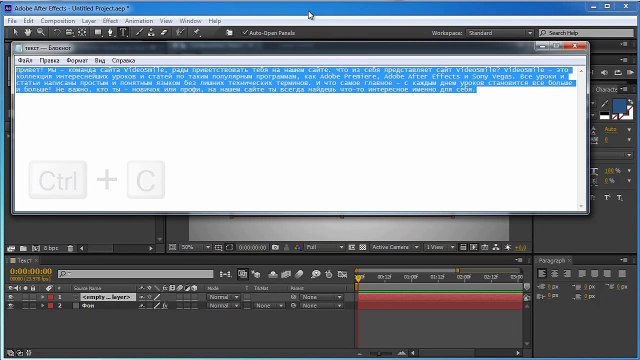Take snapshot with camera icon
This screenshot has height=360, width=640.
(276, 247)
